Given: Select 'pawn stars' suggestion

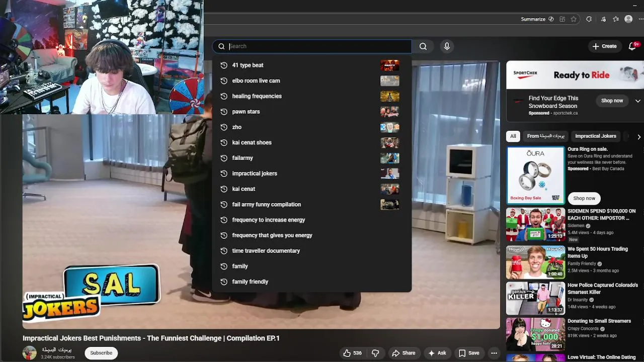Looking at the screenshot, I should coord(312,112).
